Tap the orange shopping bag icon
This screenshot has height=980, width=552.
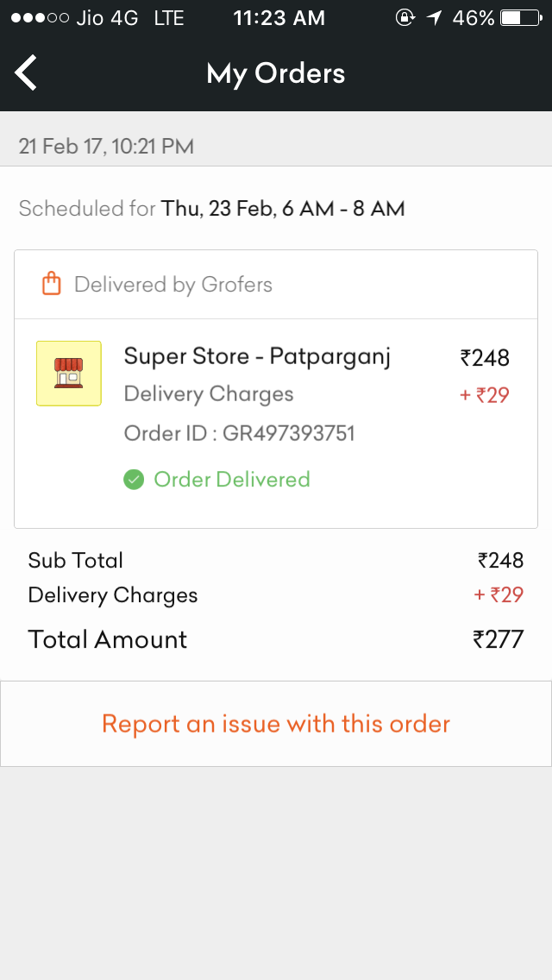click(51, 284)
